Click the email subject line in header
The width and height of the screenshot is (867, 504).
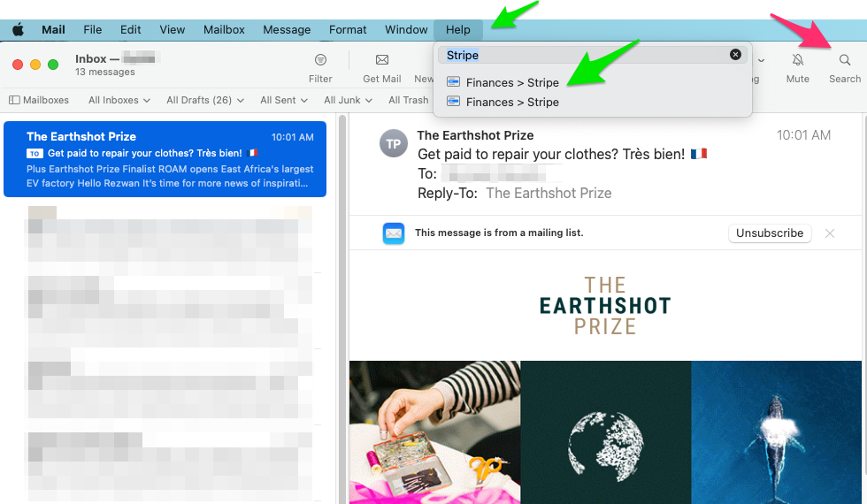(562, 154)
